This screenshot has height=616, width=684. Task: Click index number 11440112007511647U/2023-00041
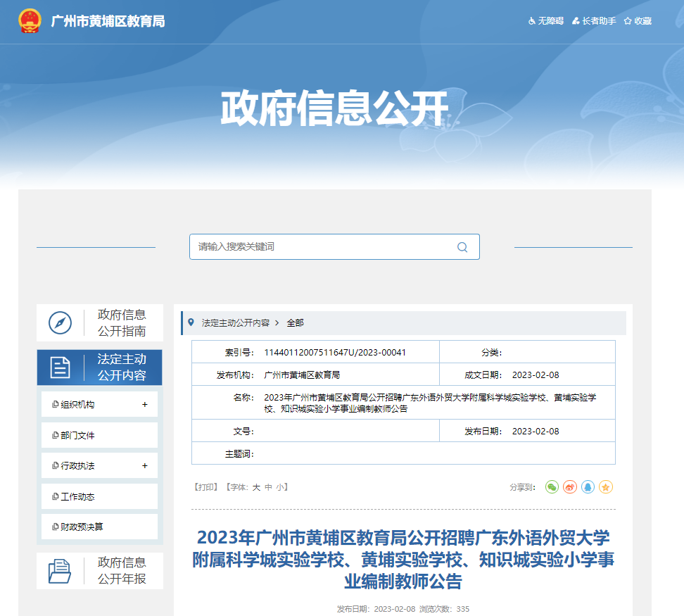(x=335, y=353)
